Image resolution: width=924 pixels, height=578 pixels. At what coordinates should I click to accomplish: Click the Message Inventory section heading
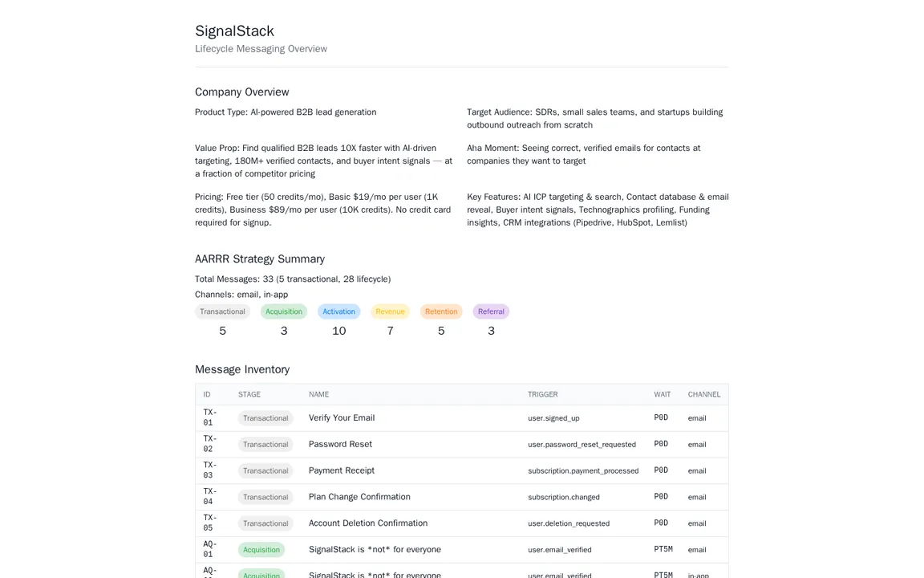pos(242,369)
